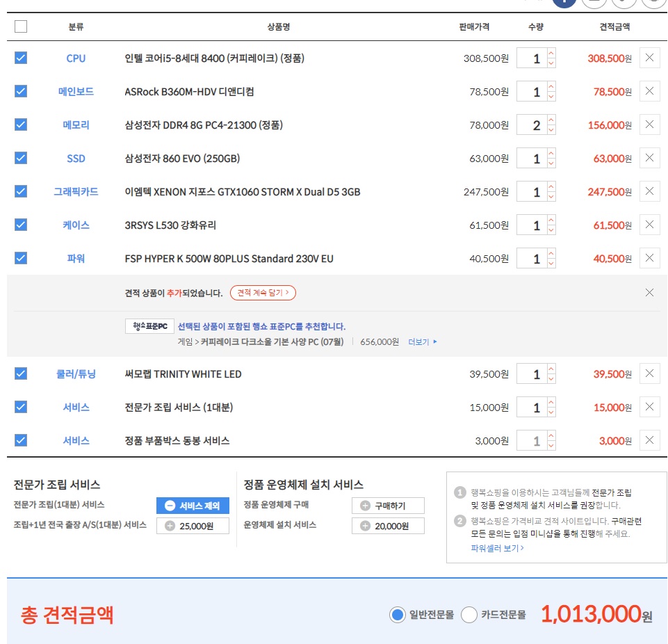Open the 파워셀러 보기 link

pos(497,548)
